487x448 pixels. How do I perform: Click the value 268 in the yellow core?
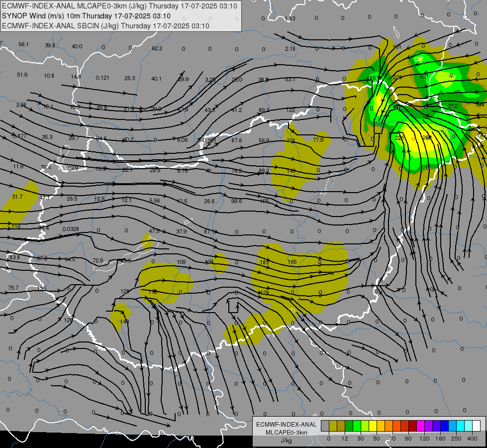click(x=427, y=137)
